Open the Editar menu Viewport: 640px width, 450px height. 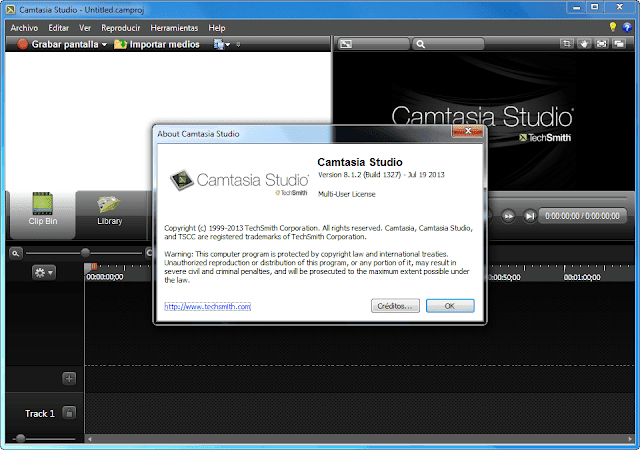[58, 28]
